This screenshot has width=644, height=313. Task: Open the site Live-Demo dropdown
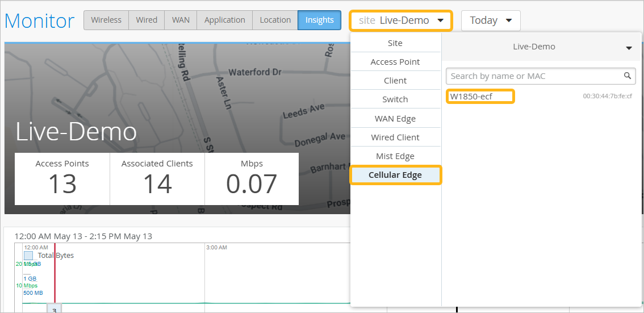tap(401, 20)
